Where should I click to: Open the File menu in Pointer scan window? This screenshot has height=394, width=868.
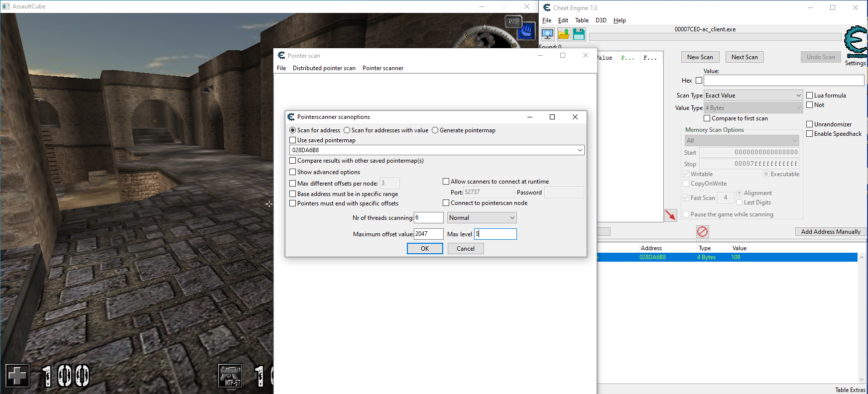click(281, 68)
